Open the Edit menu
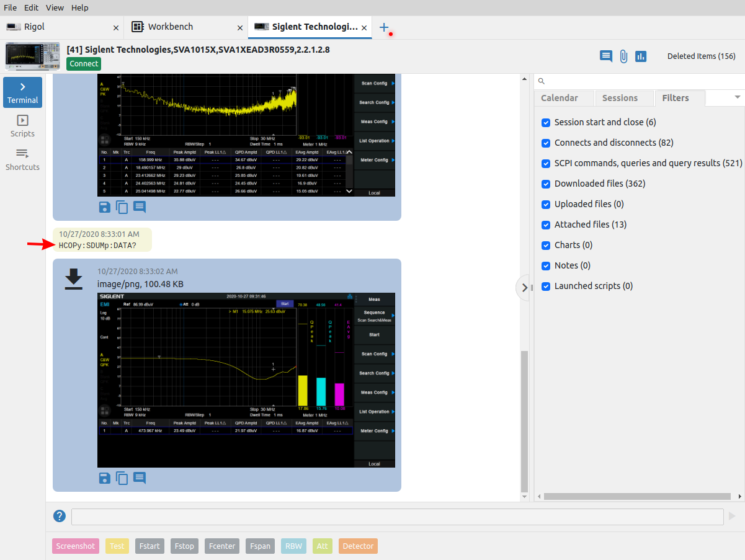745x560 pixels. pos(31,8)
